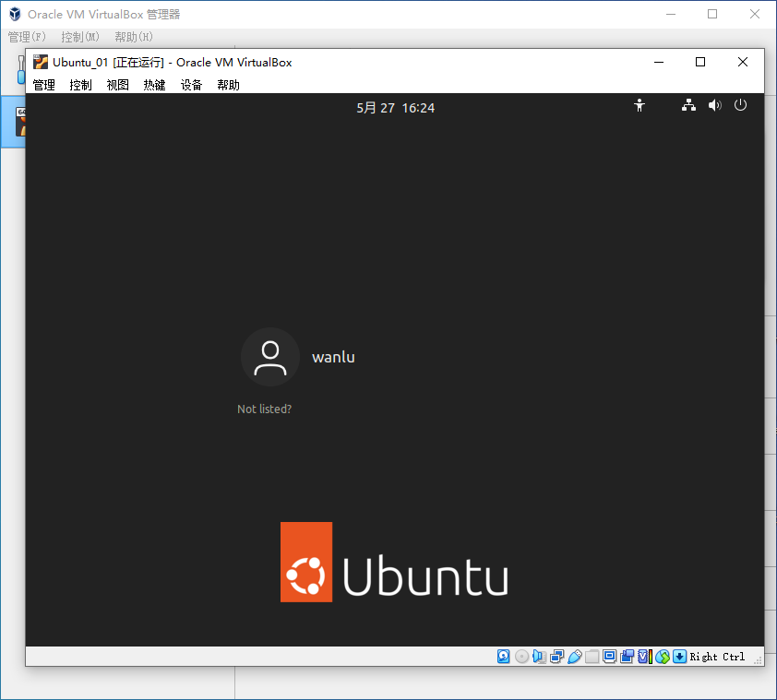777x700 pixels.
Task: Click the display settings status icon
Action: pyautogui.click(x=609, y=657)
